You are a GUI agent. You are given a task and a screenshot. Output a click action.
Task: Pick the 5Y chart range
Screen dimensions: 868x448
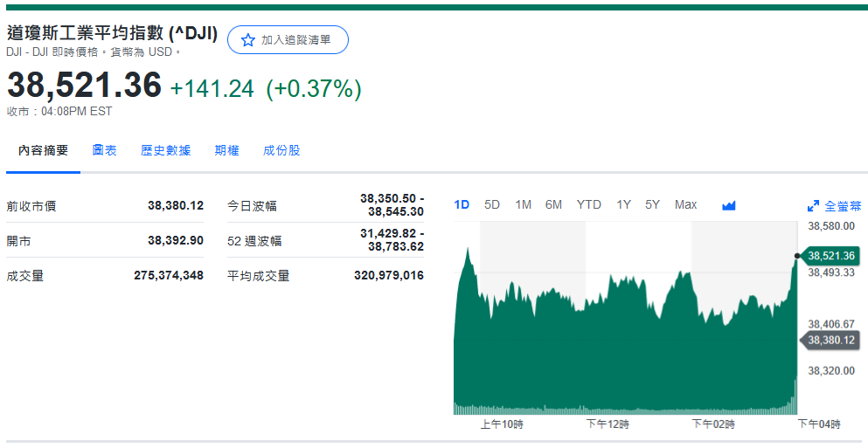point(652,204)
